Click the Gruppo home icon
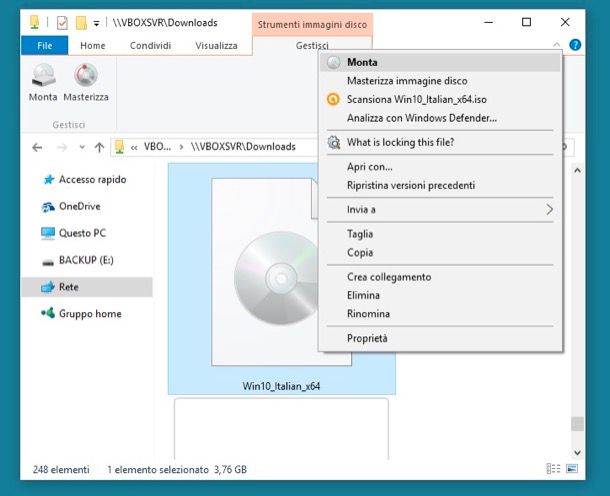The height and width of the screenshot is (496, 610). [48, 313]
